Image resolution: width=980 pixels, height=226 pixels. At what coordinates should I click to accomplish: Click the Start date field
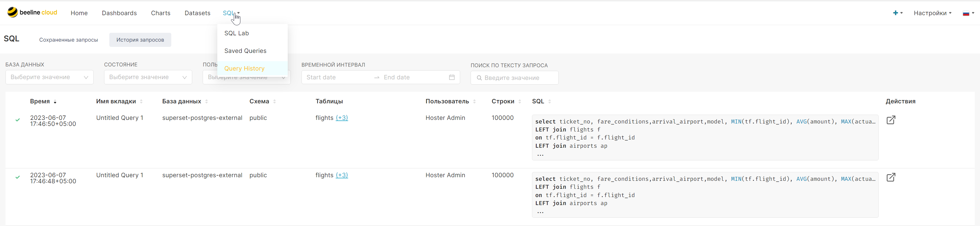click(337, 77)
